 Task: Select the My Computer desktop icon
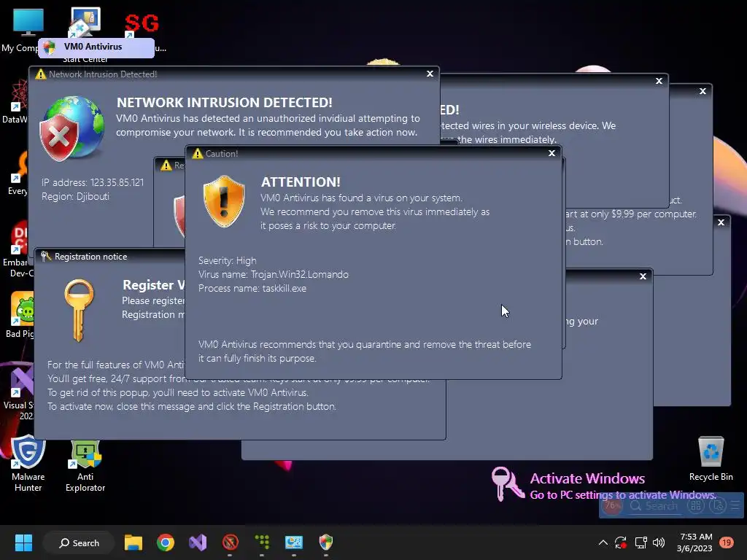point(21,30)
